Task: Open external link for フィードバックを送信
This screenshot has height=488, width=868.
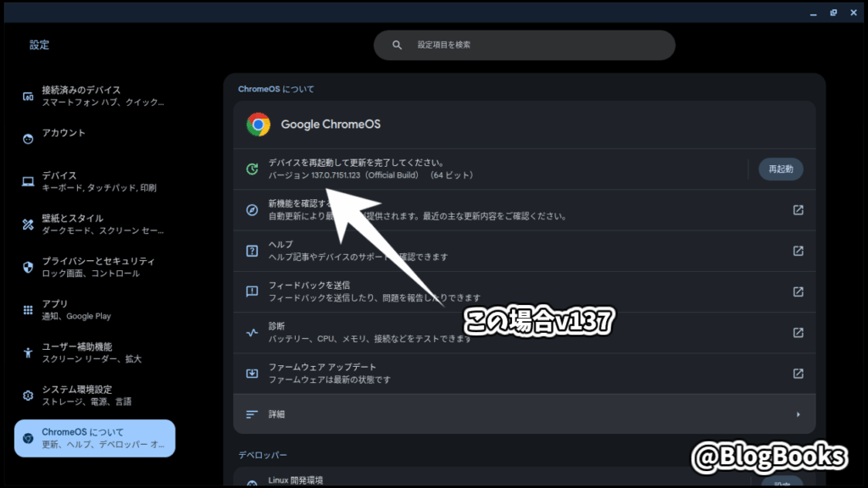Action: click(798, 291)
